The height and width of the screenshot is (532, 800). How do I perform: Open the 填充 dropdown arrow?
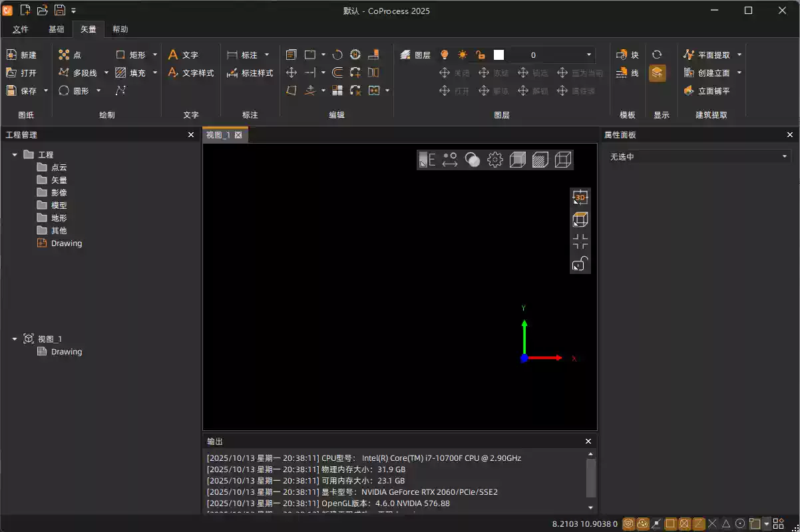[155, 72]
